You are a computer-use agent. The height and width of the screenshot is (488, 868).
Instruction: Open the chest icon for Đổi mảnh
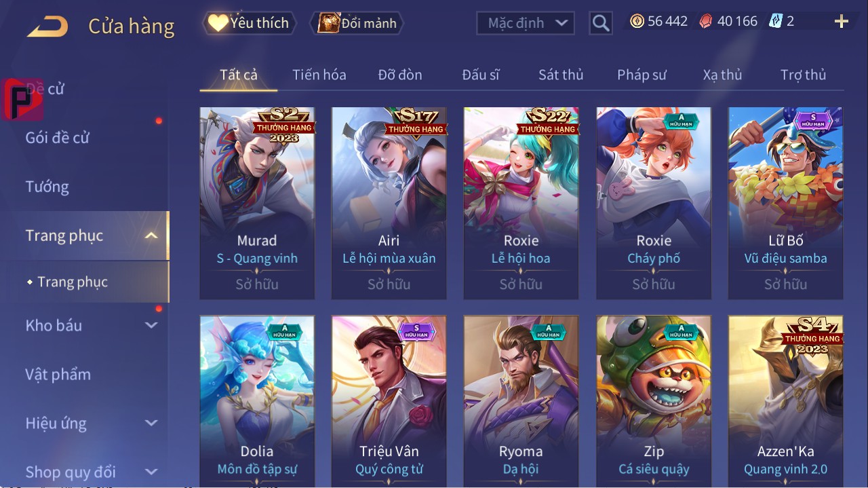click(328, 23)
